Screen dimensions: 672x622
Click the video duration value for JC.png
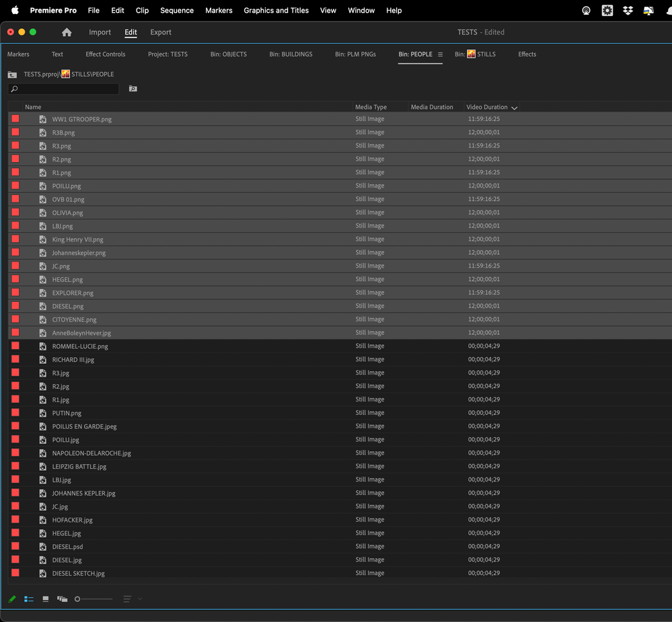coord(484,266)
